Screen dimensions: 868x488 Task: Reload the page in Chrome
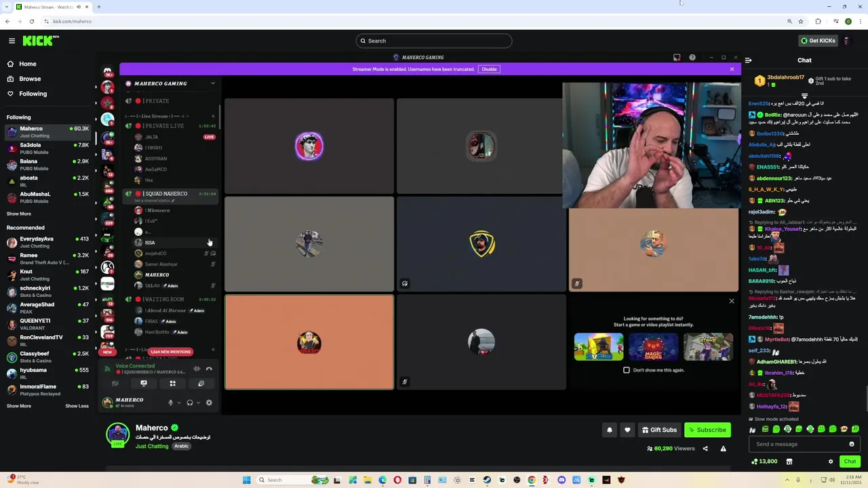click(x=32, y=21)
